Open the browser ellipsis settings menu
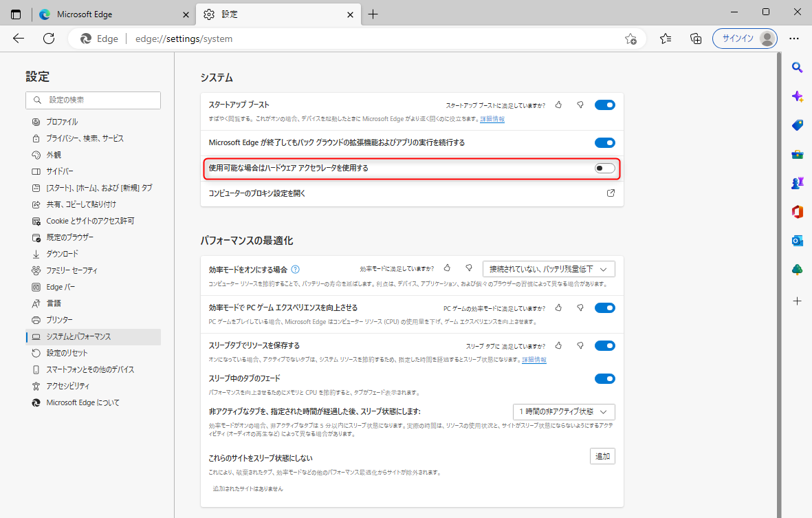 pos(794,39)
